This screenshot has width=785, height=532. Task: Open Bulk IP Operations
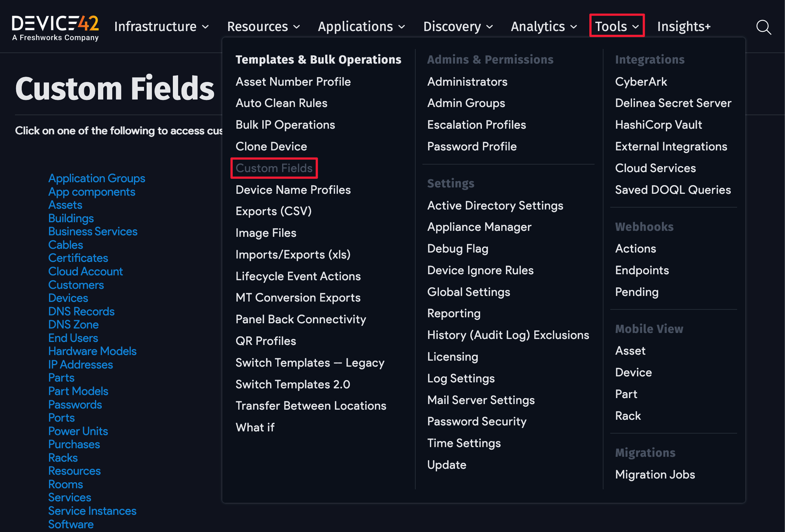tap(285, 125)
